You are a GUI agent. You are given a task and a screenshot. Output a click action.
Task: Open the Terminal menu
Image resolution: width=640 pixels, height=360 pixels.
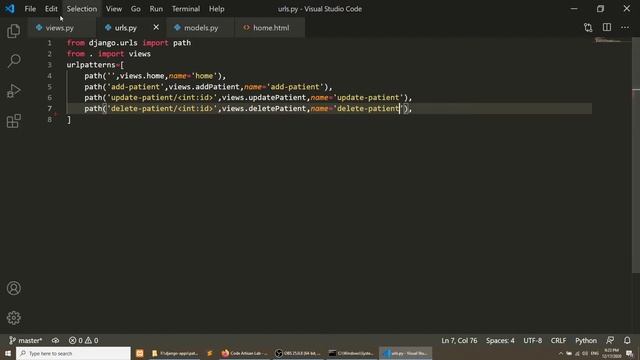point(186,9)
